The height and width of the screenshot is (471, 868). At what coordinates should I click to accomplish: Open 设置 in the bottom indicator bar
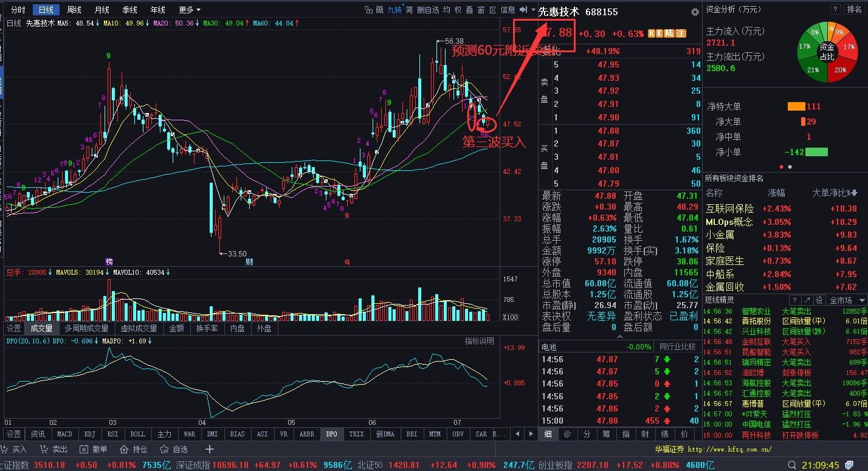coord(13,434)
